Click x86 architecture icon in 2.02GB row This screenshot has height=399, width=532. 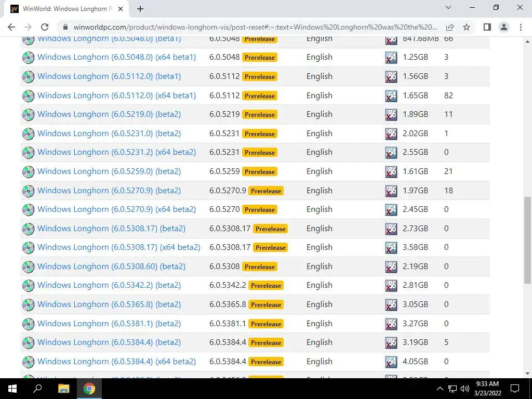[x=391, y=134]
